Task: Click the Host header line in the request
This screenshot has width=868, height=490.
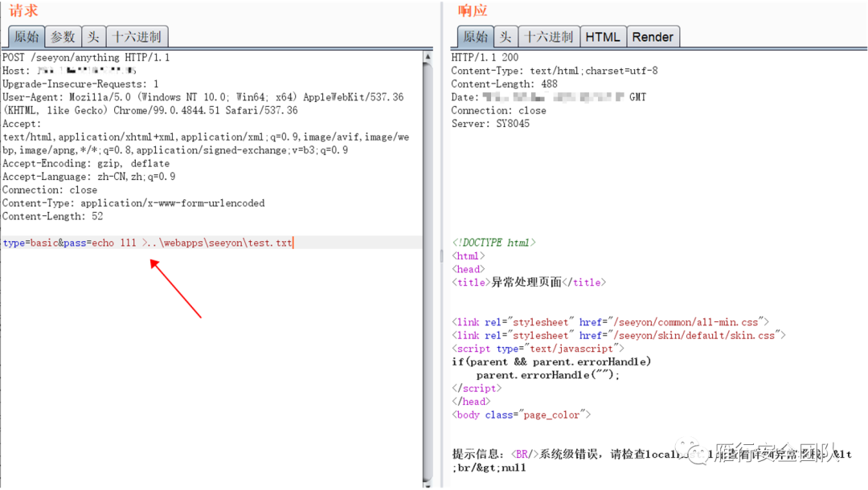Action: [x=69, y=71]
